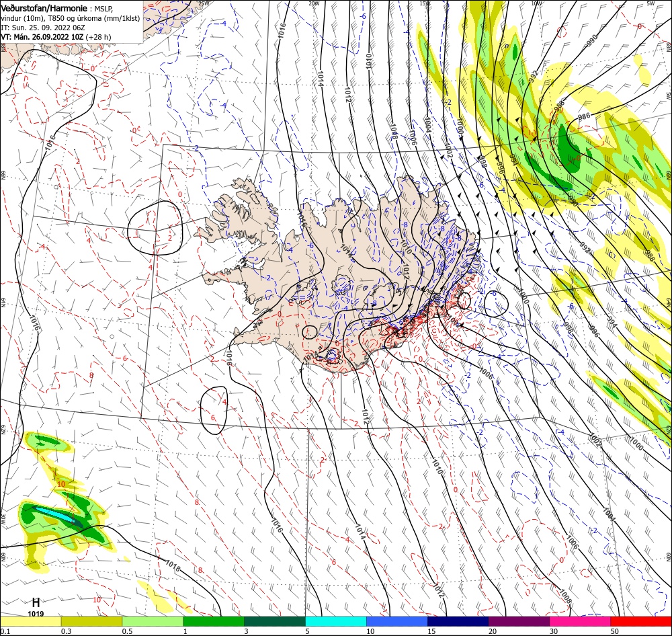Click the 'vindur (10m), T850 og úrkoma' line

[x=71, y=18]
